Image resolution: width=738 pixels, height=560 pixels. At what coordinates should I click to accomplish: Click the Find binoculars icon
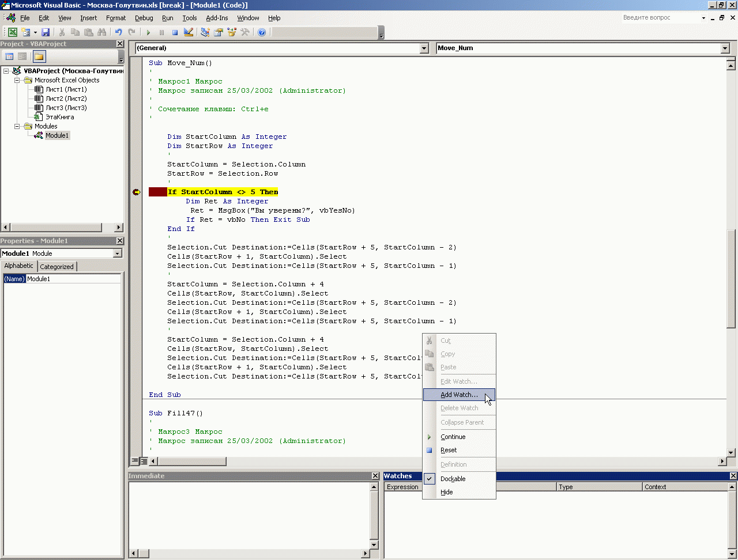102,32
